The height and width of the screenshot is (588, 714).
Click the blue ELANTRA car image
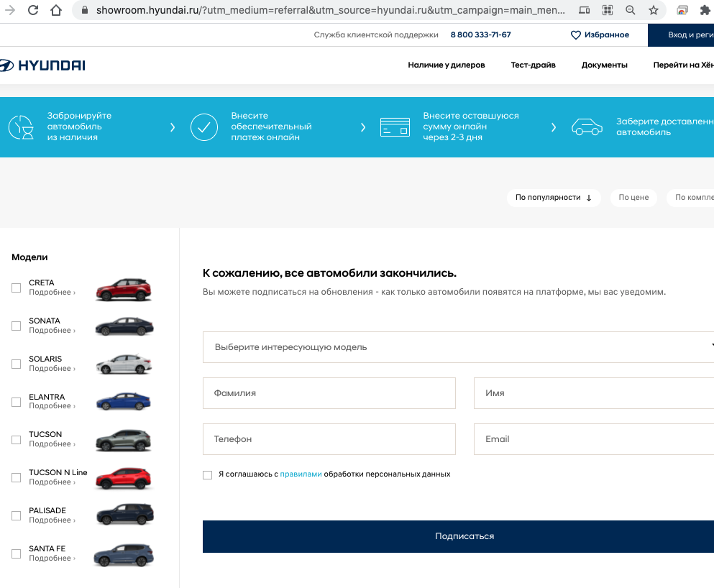click(124, 401)
